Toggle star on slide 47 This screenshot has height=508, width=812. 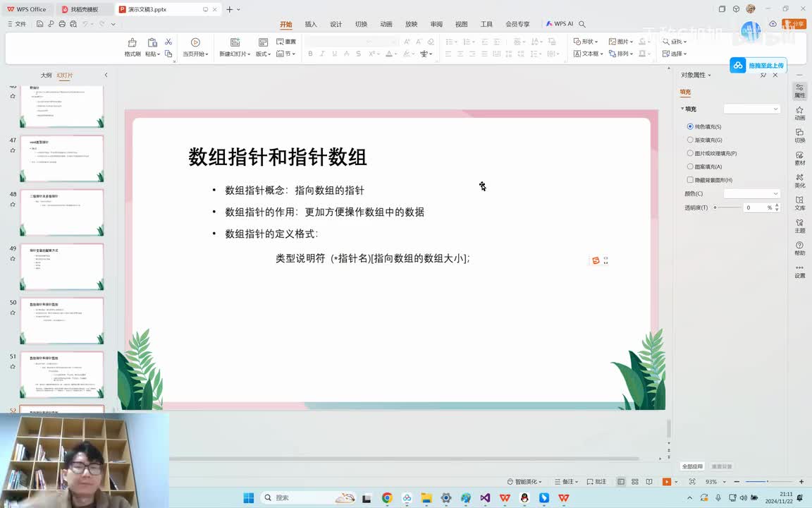(13, 150)
